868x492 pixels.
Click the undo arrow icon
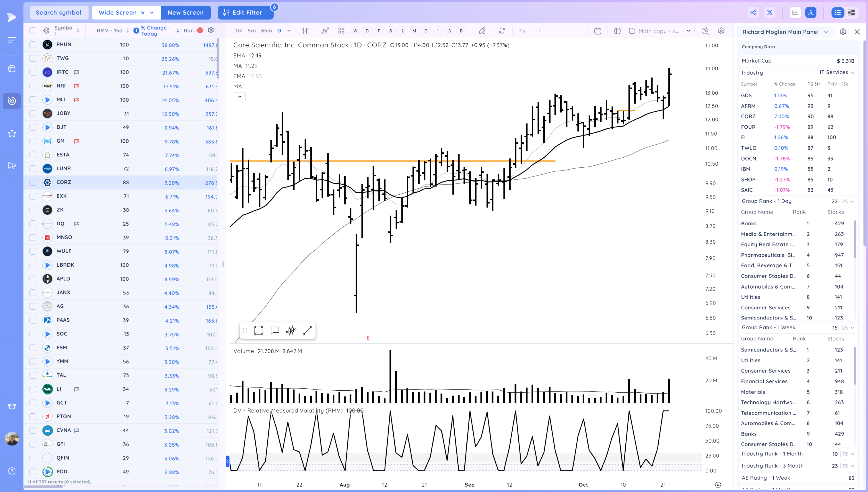point(522,31)
